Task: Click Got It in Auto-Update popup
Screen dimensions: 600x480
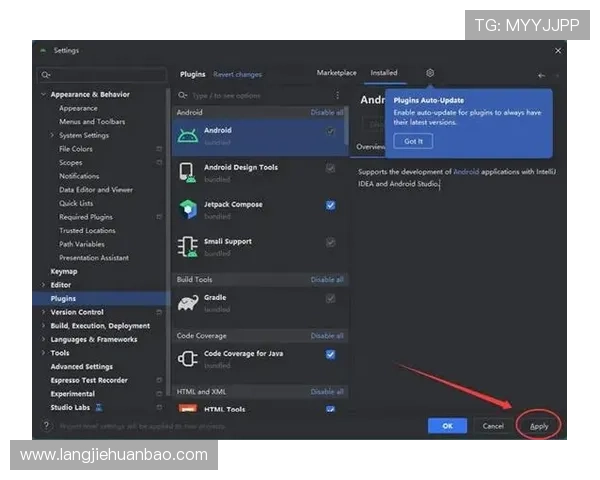Action: [x=413, y=141]
